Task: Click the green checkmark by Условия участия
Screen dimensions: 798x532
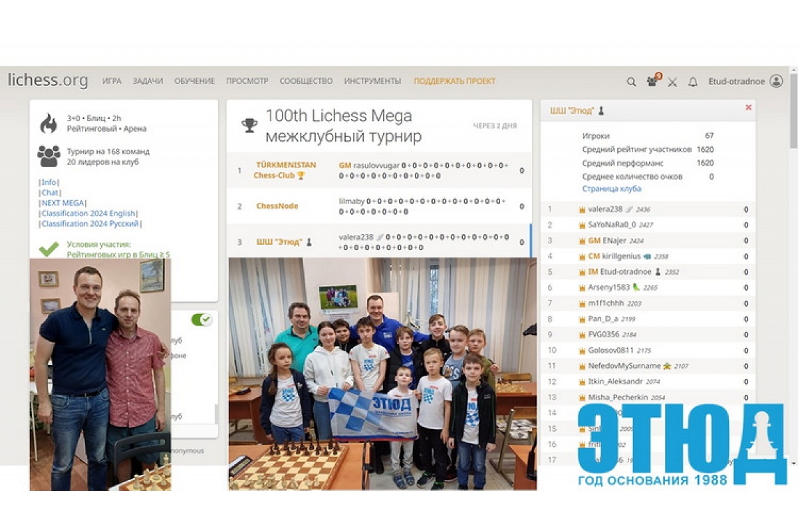Action: [49, 249]
